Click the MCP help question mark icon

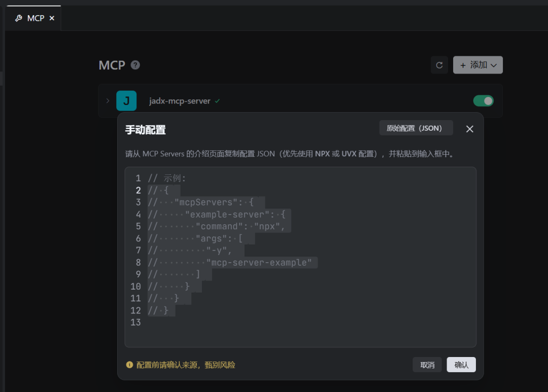coord(135,65)
